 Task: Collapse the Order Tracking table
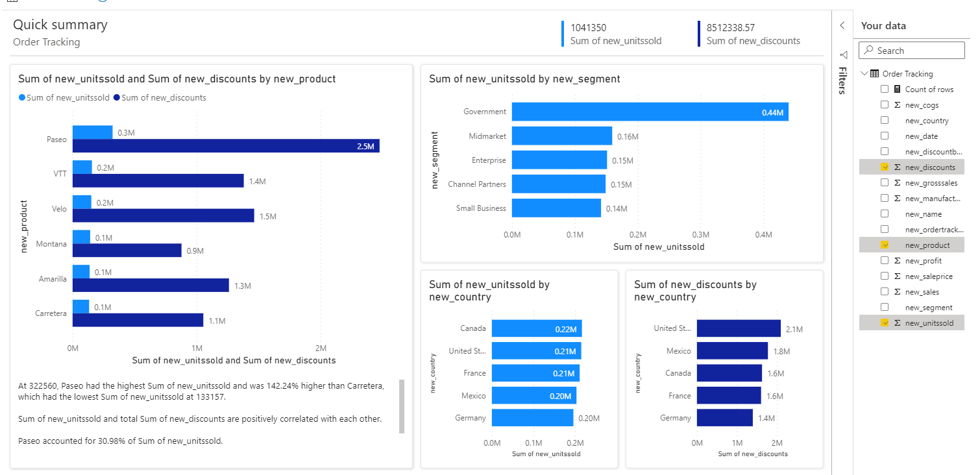click(x=865, y=73)
